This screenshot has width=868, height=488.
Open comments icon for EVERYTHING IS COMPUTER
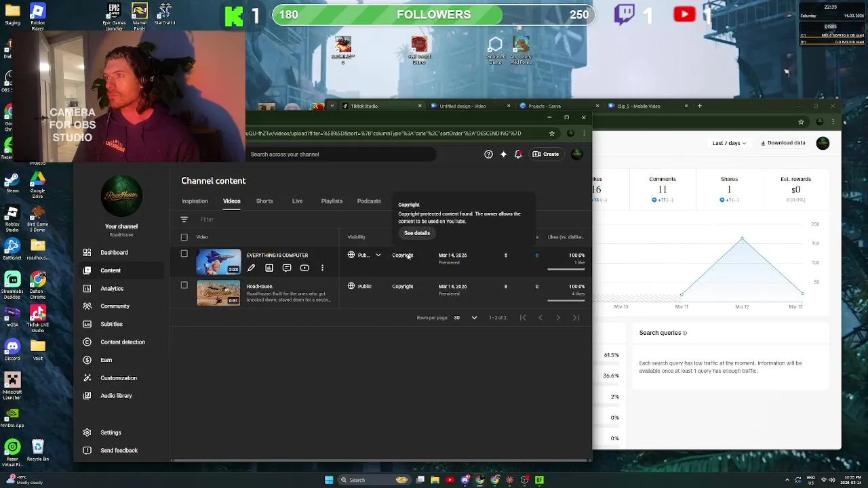pos(287,268)
